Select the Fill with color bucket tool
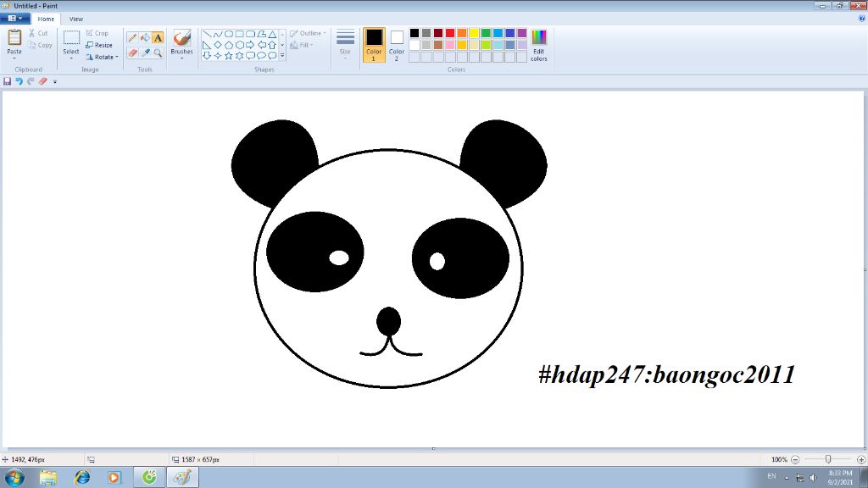The width and height of the screenshot is (868, 488). pyautogui.click(x=145, y=37)
